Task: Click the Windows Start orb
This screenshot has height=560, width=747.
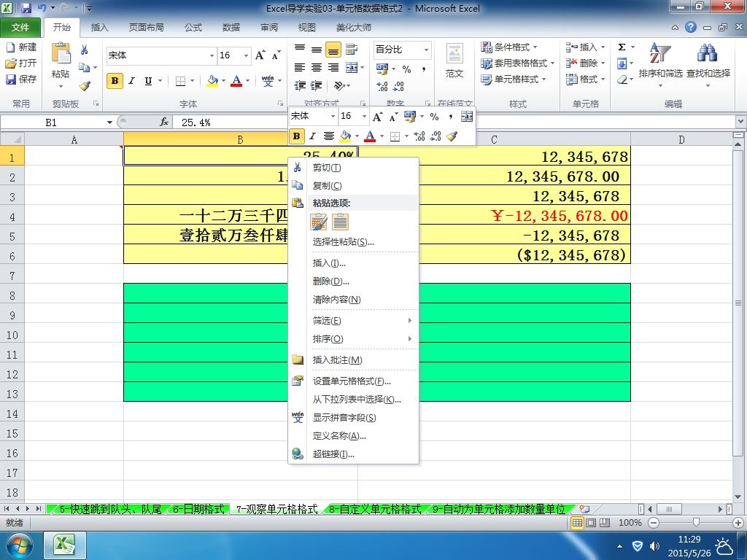Action: pos(19,545)
